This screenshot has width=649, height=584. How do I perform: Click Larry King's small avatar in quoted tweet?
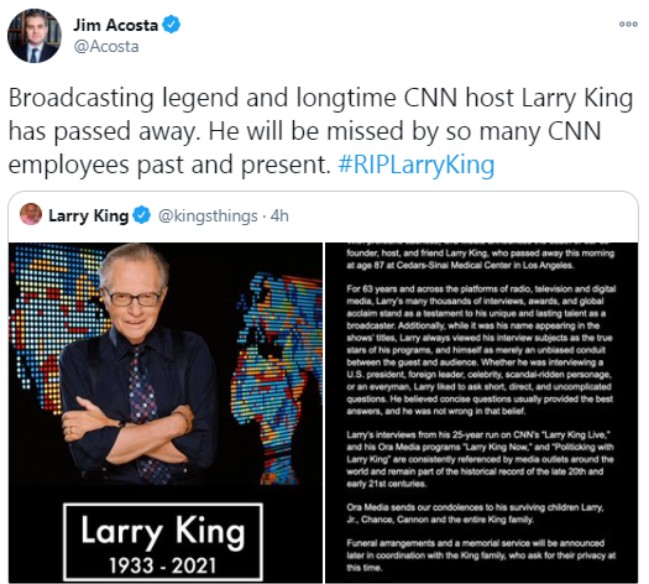click(31, 214)
